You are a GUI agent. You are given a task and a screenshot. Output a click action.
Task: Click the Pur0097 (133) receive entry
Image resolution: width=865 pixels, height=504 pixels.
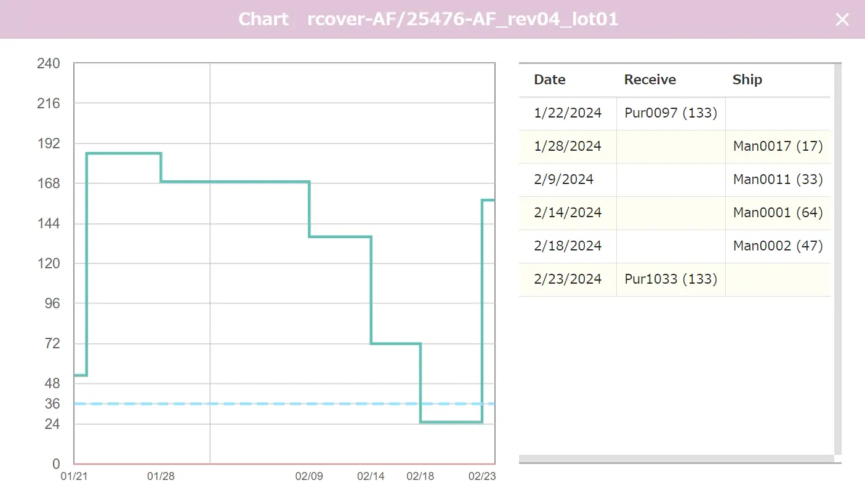pyautogui.click(x=670, y=113)
